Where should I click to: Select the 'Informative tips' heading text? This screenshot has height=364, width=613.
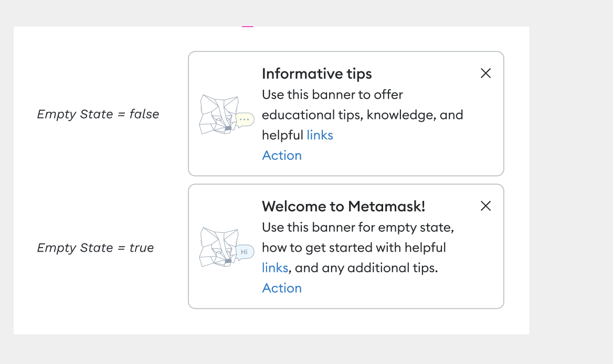316,74
